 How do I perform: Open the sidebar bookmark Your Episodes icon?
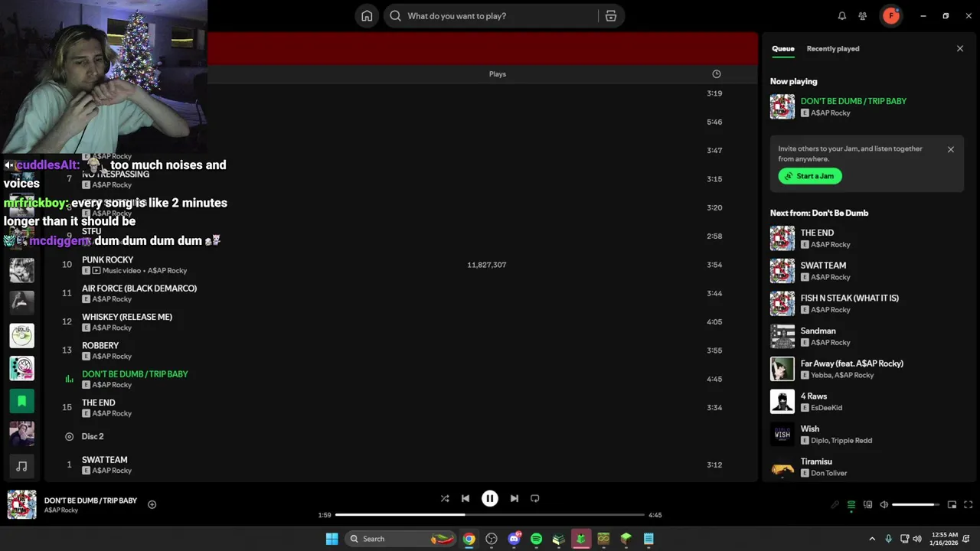click(21, 400)
